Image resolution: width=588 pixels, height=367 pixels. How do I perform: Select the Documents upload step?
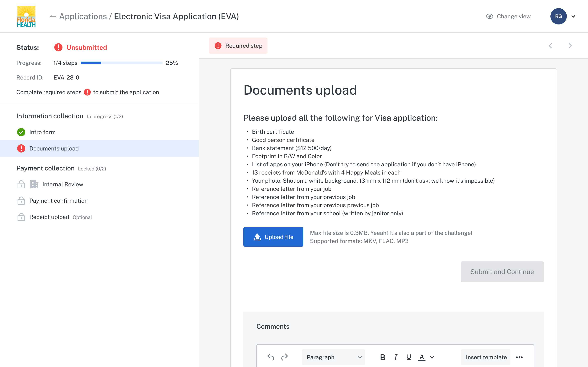(54, 148)
